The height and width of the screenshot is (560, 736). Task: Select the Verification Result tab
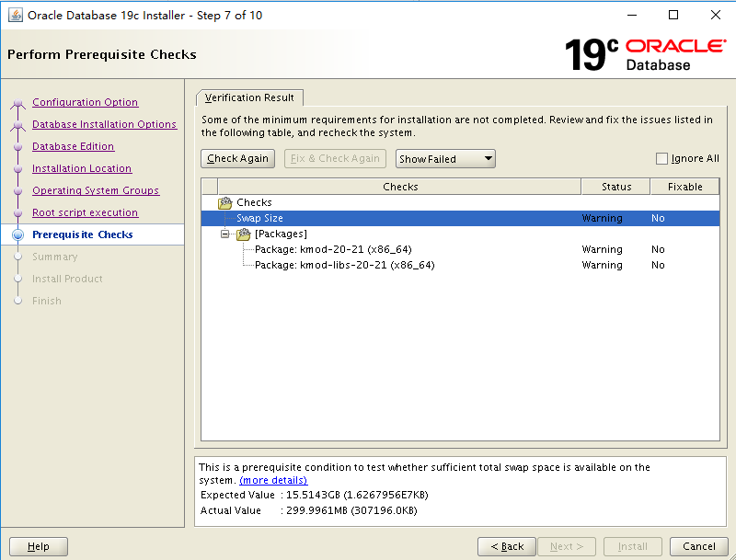pyautogui.click(x=249, y=97)
